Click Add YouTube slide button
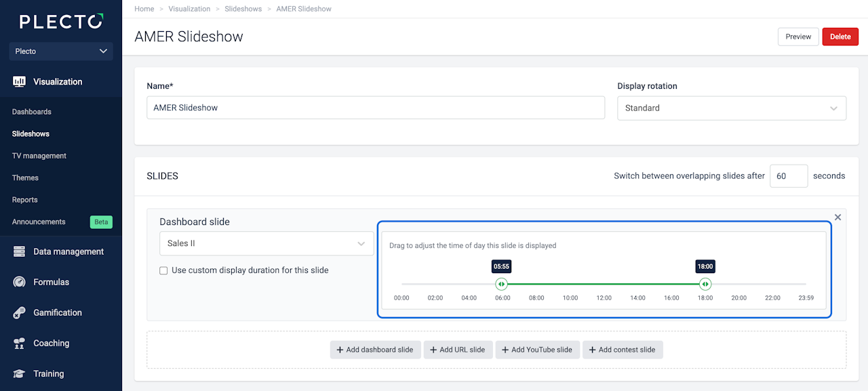The image size is (868, 391). point(537,350)
